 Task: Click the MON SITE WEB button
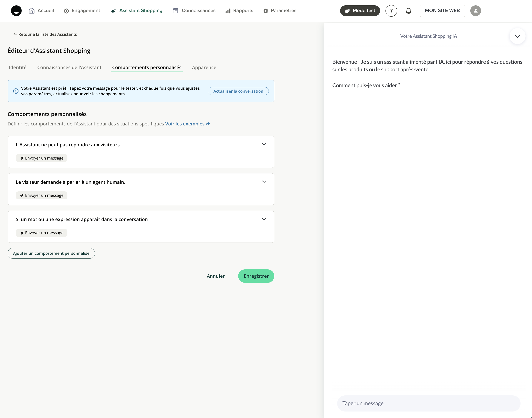tap(442, 11)
